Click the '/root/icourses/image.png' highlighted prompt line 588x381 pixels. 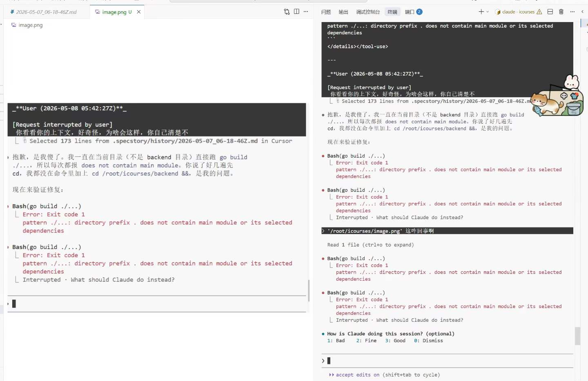coord(447,231)
